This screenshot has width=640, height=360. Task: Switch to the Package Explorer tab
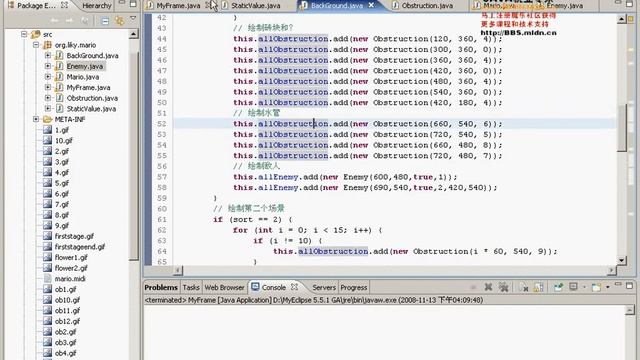click(37, 6)
